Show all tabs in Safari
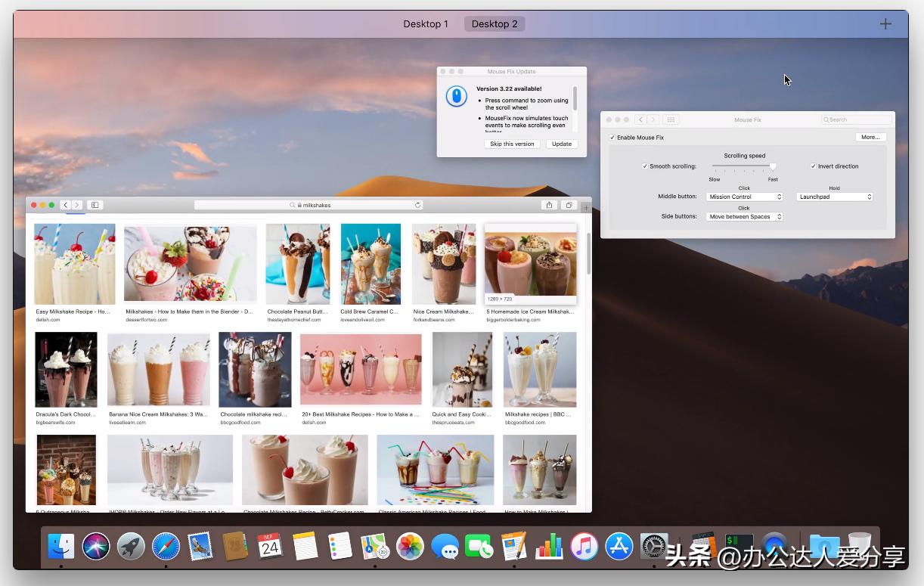 pyautogui.click(x=569, y=205)
